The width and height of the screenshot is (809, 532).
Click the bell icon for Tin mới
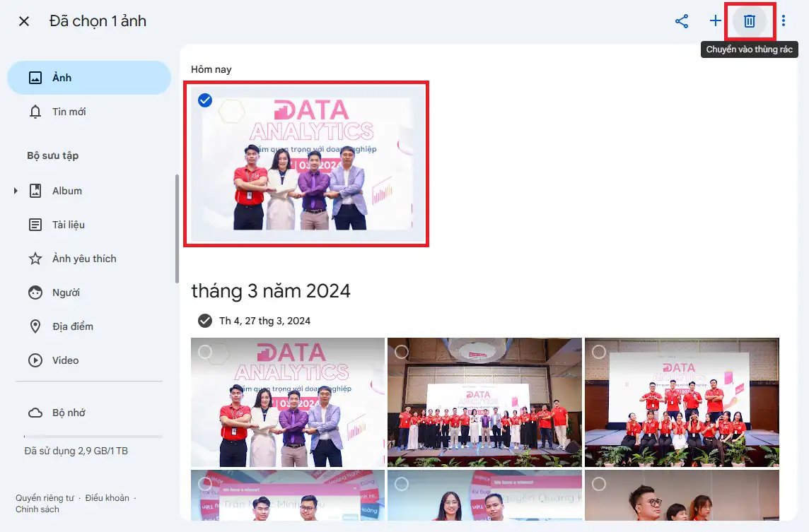tap(35, 112)
